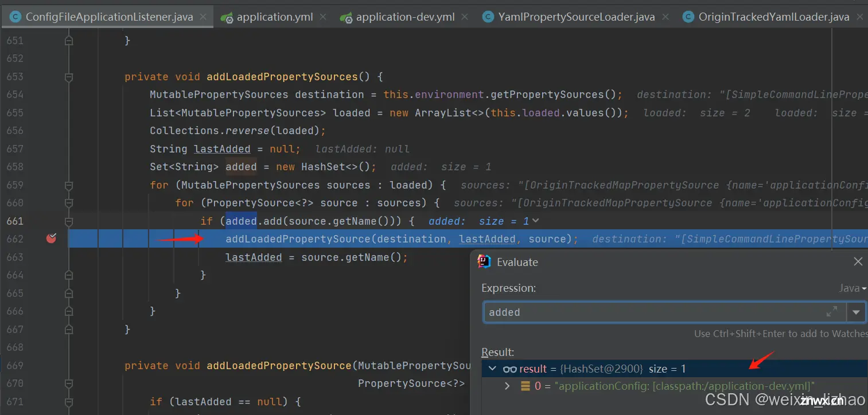
Task: Click 'Collections.reverse(loaded);' on line 656
Action: [x=238, y=130]
